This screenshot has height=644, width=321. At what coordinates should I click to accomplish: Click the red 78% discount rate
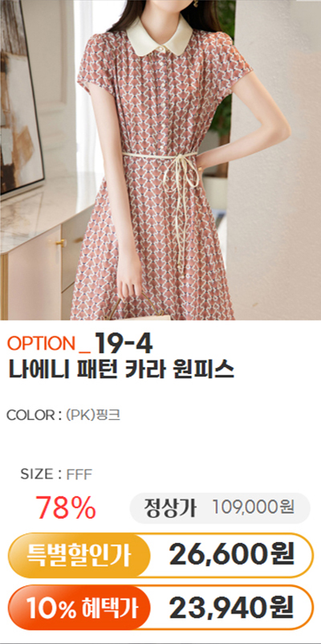click(x=66, y=508)
